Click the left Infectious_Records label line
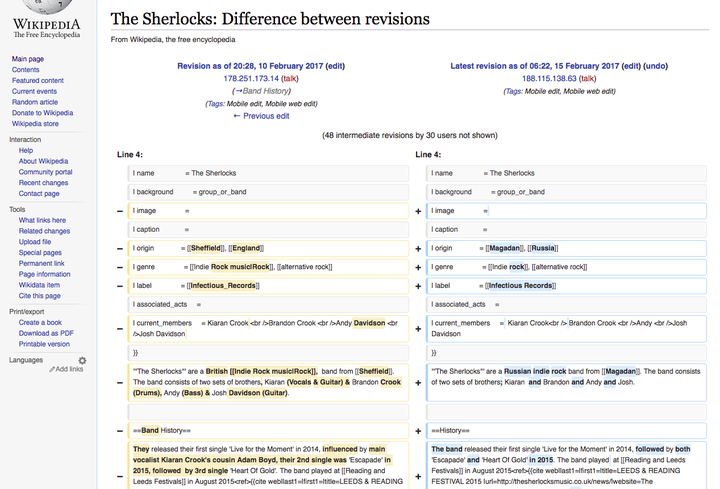The width and height of the screenshot is (720, 489). (268, 286)
